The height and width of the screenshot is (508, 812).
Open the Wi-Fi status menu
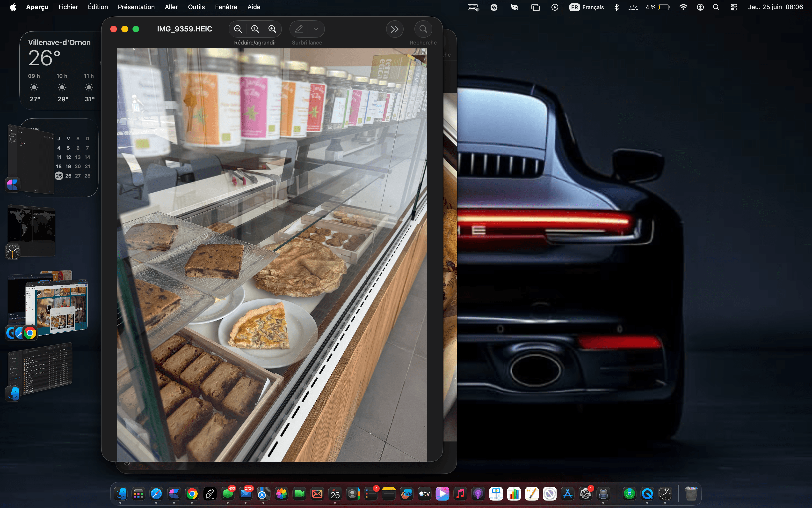(683, 7)
